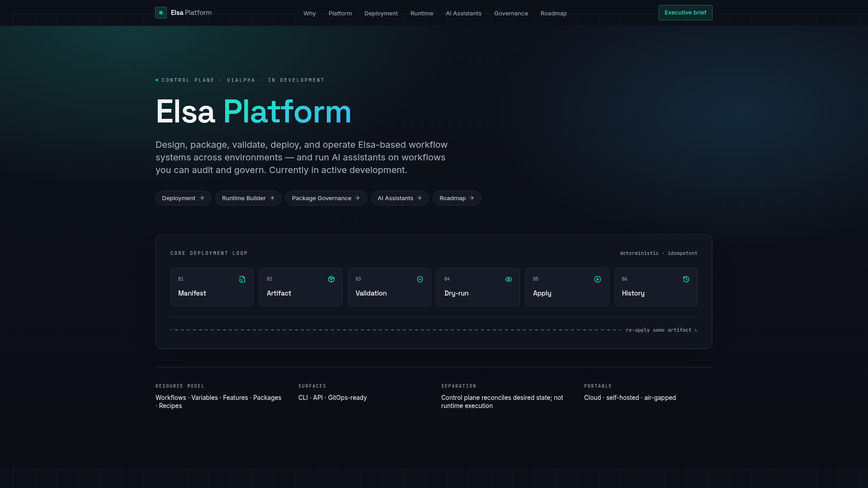Click the Apply step play icon
Screen dimensions: 868x488
click(598, 279)
